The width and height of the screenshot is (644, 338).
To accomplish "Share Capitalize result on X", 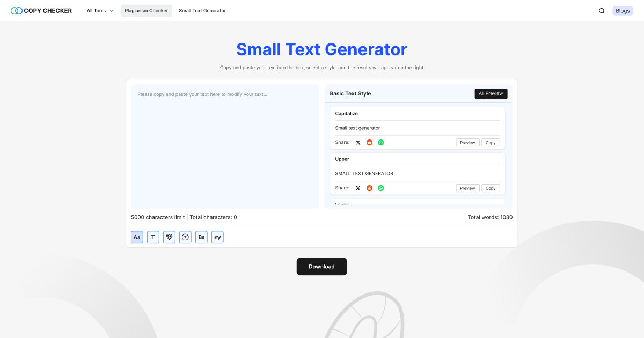I will 358,142.
